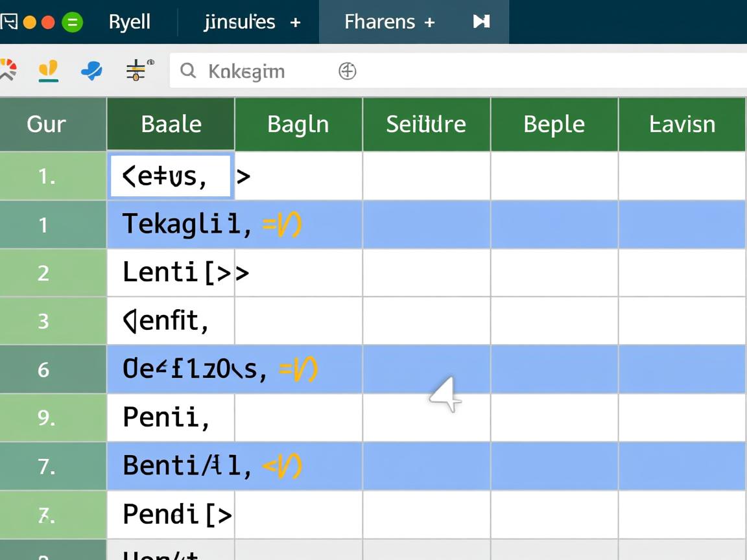The width and height of the screenshot is (747, 560).
Task: Click the magnifying glass search icon
Action: coord(187,71)
